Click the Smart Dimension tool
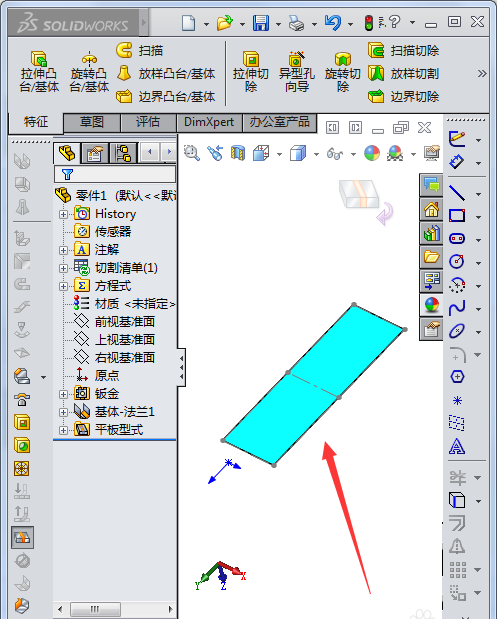Image resolution: width=497 pixels, height=619 pixels. pos(457,161)
